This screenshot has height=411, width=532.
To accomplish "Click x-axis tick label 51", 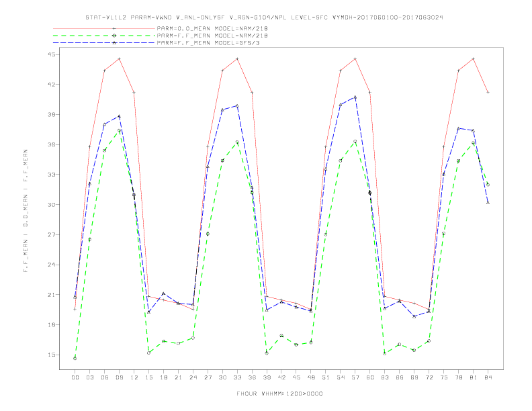I will pyautogui.click(x=326, y=377).
